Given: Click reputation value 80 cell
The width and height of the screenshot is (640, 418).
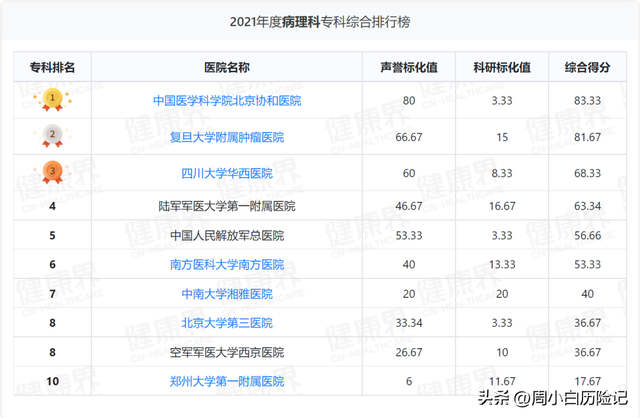Looking at the screenshot, I should click(409, 100).
